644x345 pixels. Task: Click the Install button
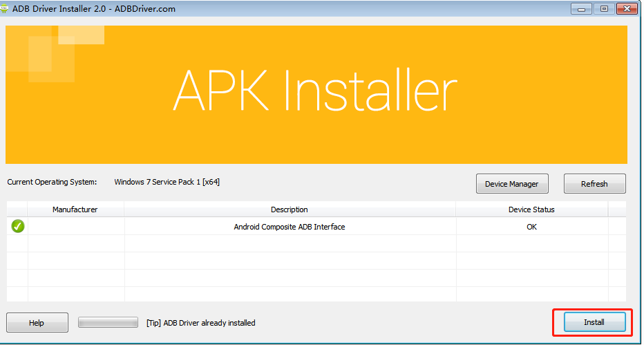594,322
